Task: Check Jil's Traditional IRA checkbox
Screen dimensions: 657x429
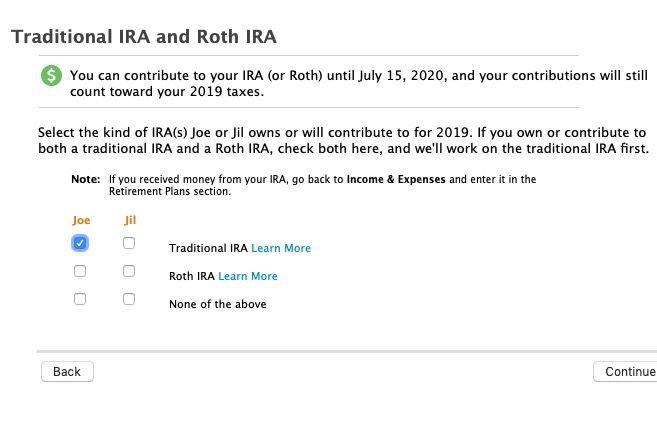Action: [129, 243]
